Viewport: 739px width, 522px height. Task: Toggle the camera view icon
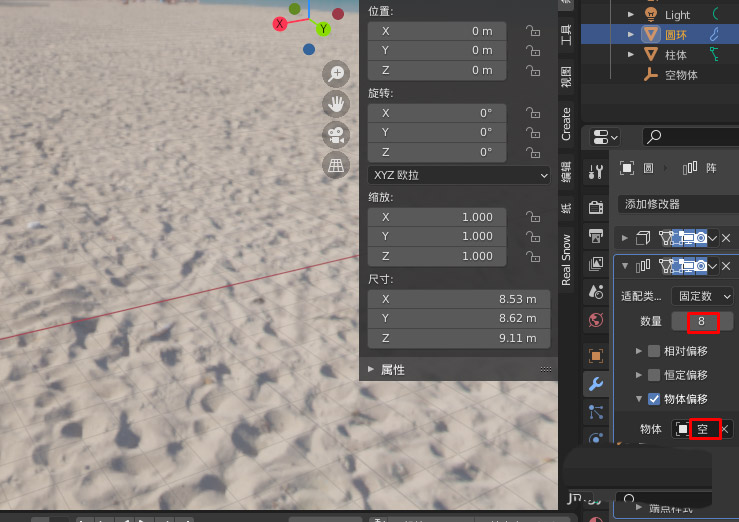(x=336, y=135)
